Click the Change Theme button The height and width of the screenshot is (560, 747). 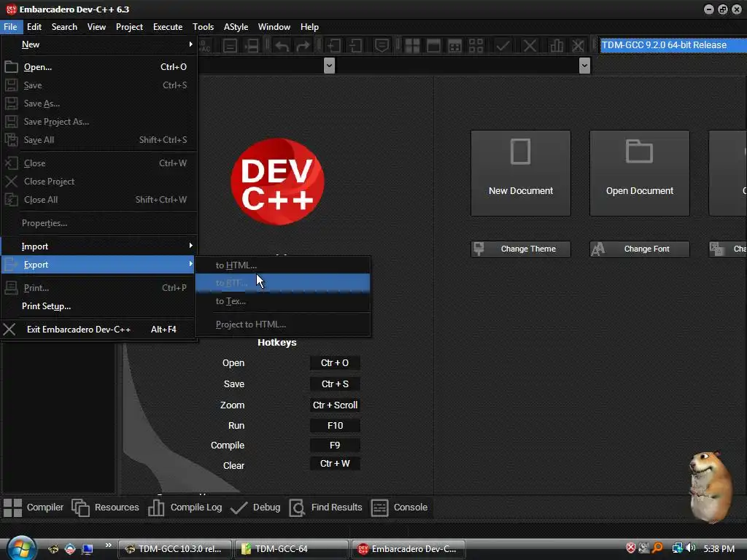pos(521,249)
